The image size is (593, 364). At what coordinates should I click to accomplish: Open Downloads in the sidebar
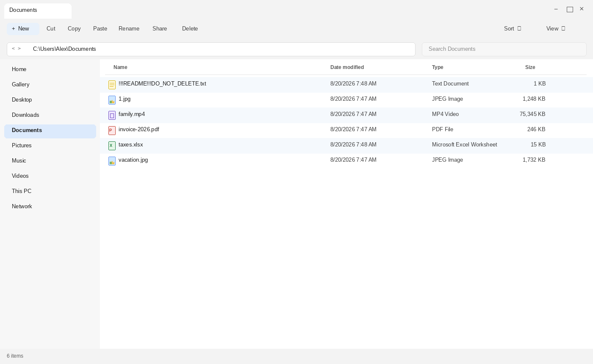point(50,115)
